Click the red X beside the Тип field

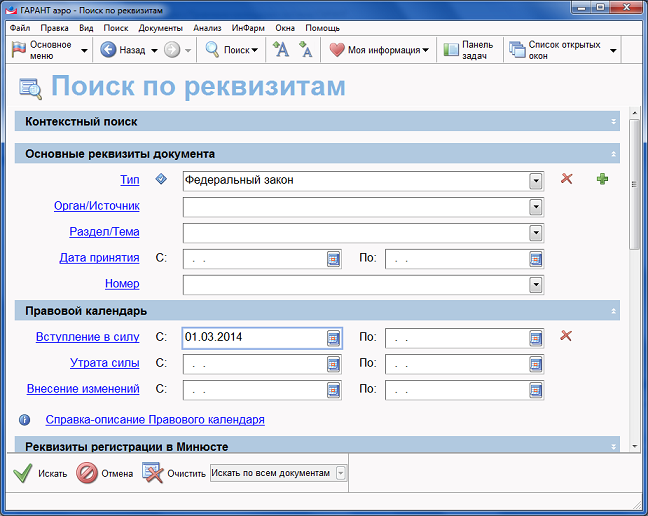[566, 179]
